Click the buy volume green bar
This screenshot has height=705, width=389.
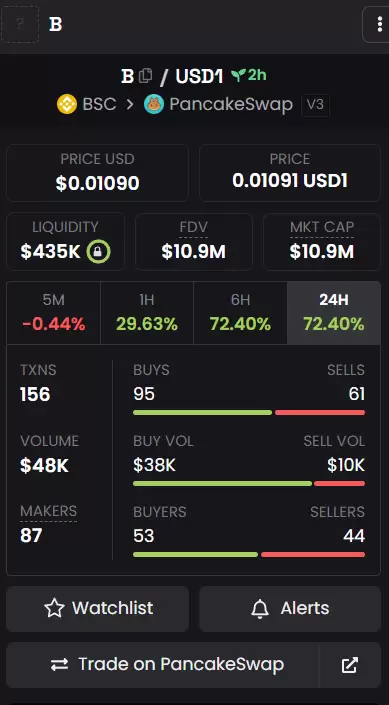tap(223, 483)
